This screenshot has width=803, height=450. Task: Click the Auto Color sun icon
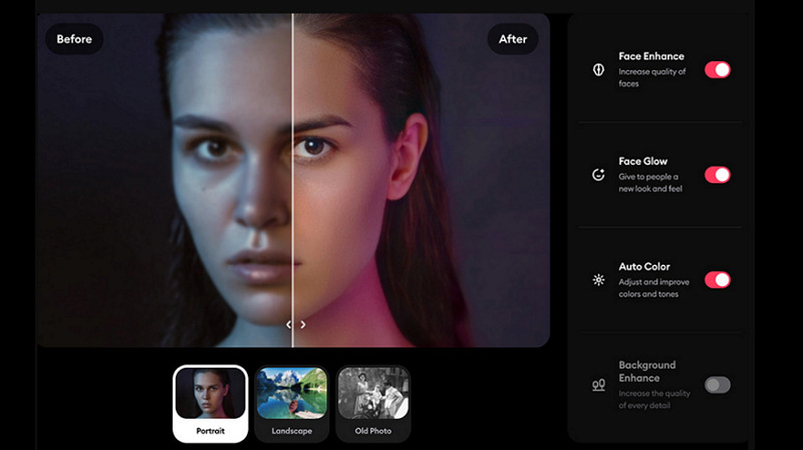(x=598, y=280)
